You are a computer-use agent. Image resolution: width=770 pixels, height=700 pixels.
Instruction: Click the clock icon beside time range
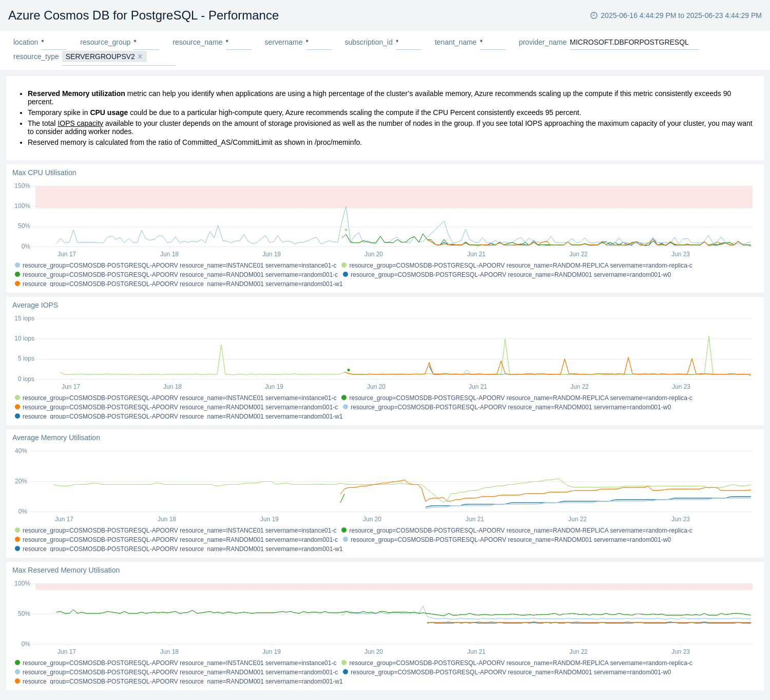pyautogui.click(x=594, y=15)
